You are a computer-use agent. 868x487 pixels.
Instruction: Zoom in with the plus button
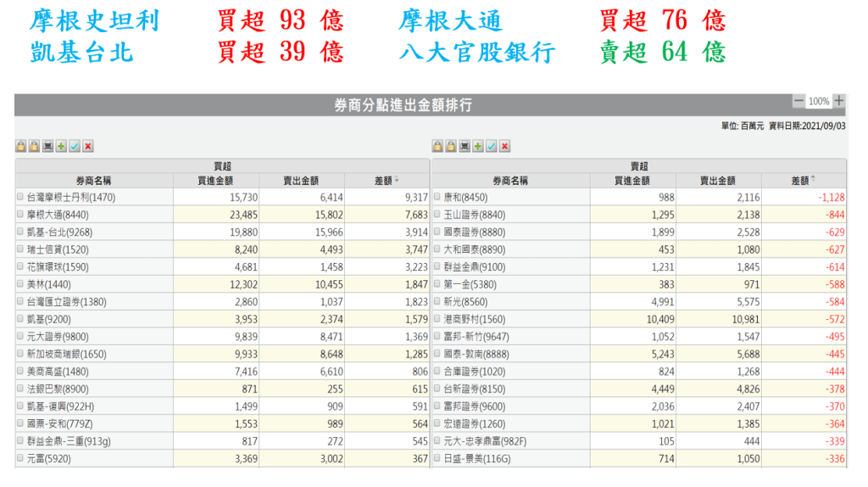click(x=838, y=101)
